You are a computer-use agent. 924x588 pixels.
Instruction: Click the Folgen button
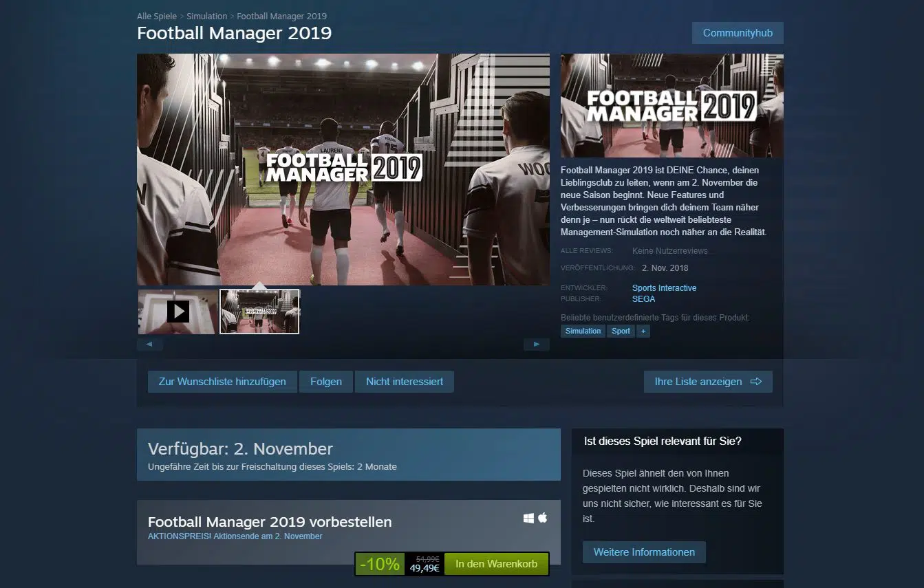click(326, 382)
